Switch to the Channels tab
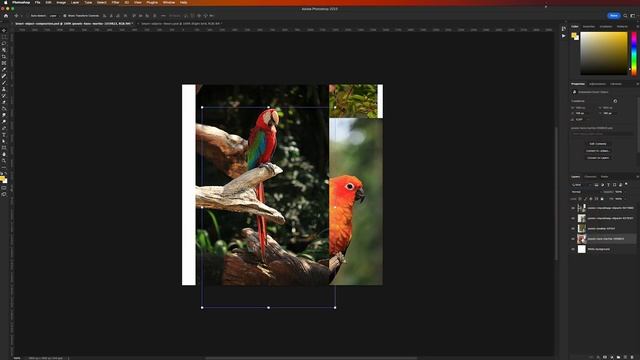The image size is (640, 360). pyautogui.click(x=591, y=177)
